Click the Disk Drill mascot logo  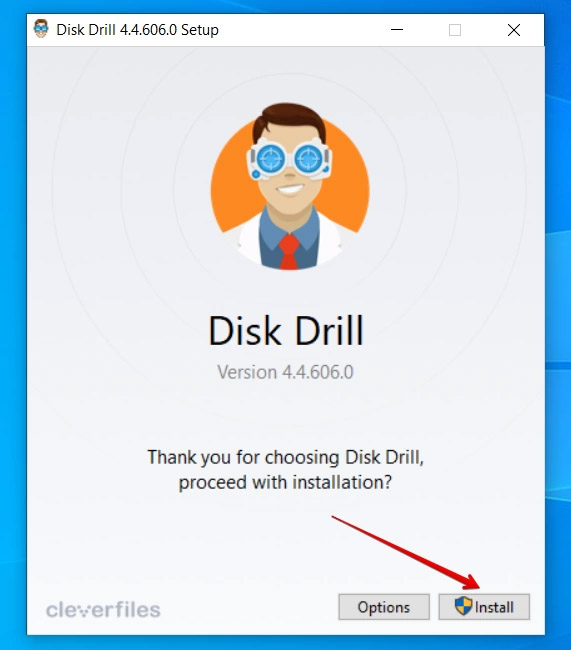pyautogui.click(x=290, y=187)
